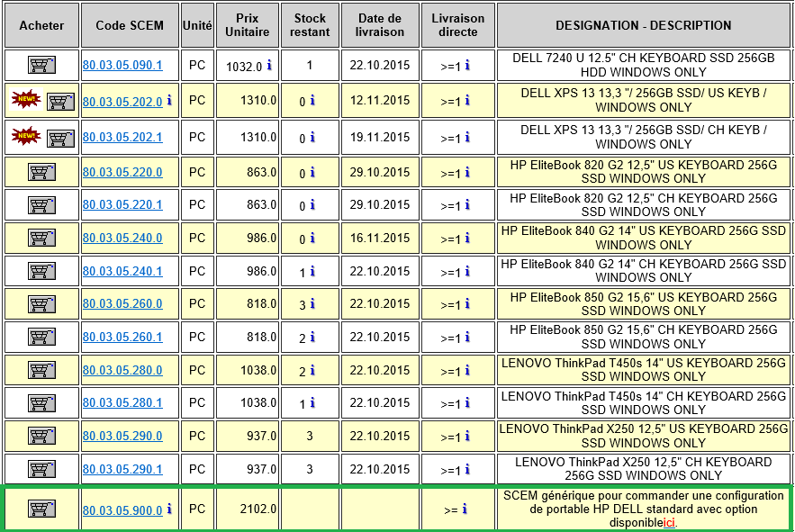This screenshot has height=532, width=795.
Task: Show stock info for 80.03.05.220.0
Action: 312,173
